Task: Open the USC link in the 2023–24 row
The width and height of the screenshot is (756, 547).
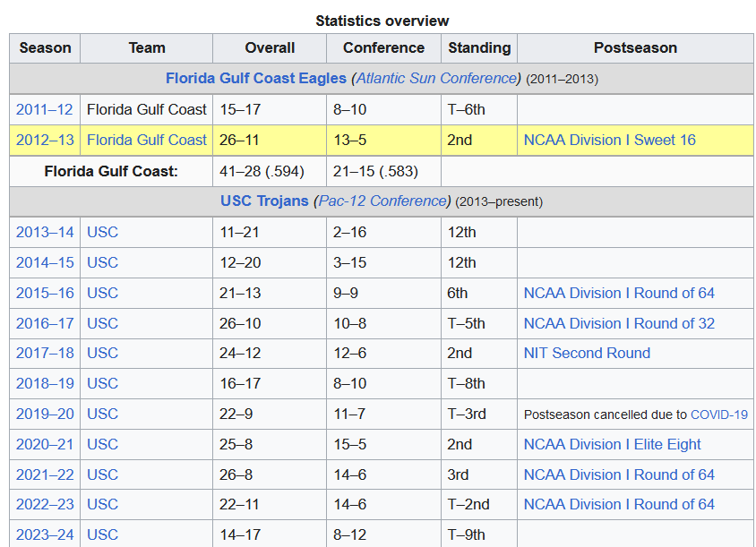Action: coord(102,534)
